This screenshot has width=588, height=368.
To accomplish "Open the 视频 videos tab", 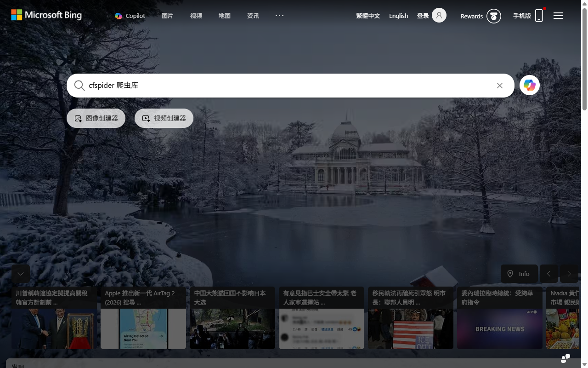I will click(196, 16).
